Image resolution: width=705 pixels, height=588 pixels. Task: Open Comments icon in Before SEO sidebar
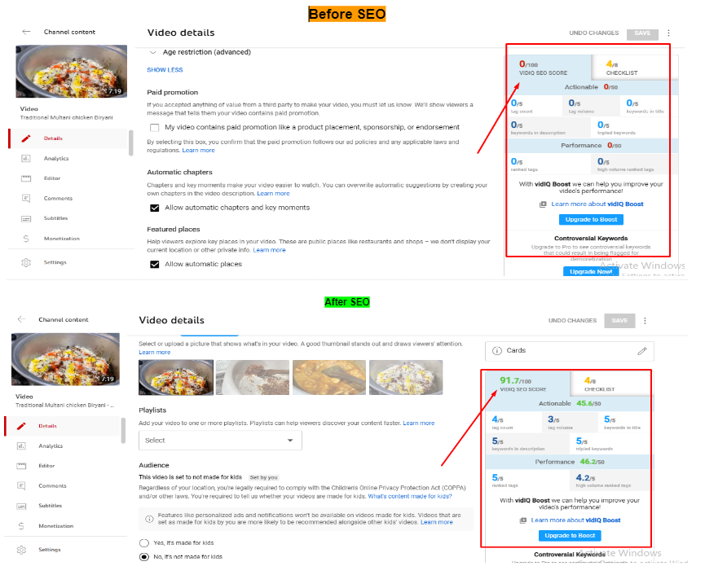coord(26,198)
